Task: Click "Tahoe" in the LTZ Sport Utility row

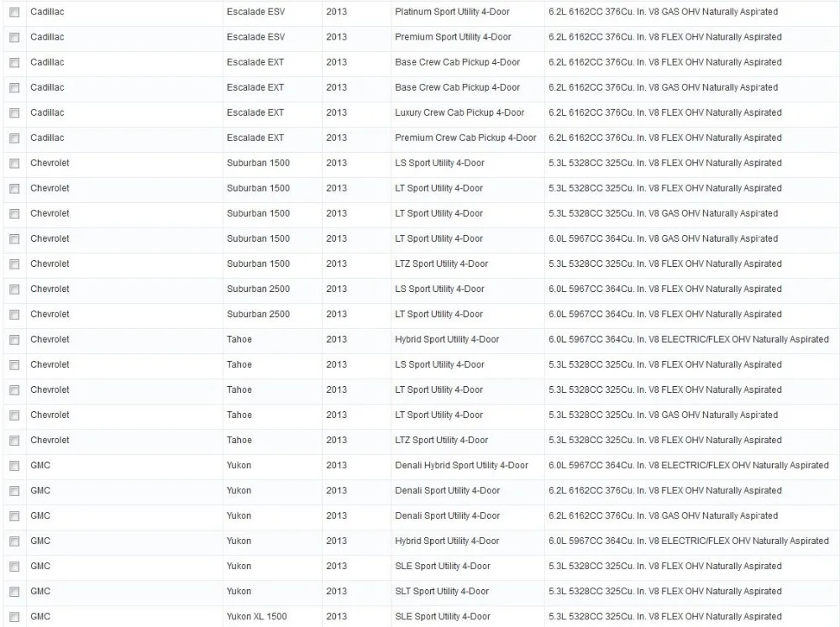Action: click(239, 440)
